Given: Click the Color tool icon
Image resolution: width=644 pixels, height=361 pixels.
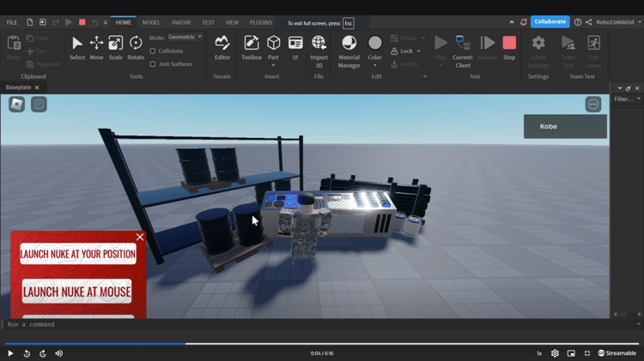Looking at the screenshot, I should [374, 43].
